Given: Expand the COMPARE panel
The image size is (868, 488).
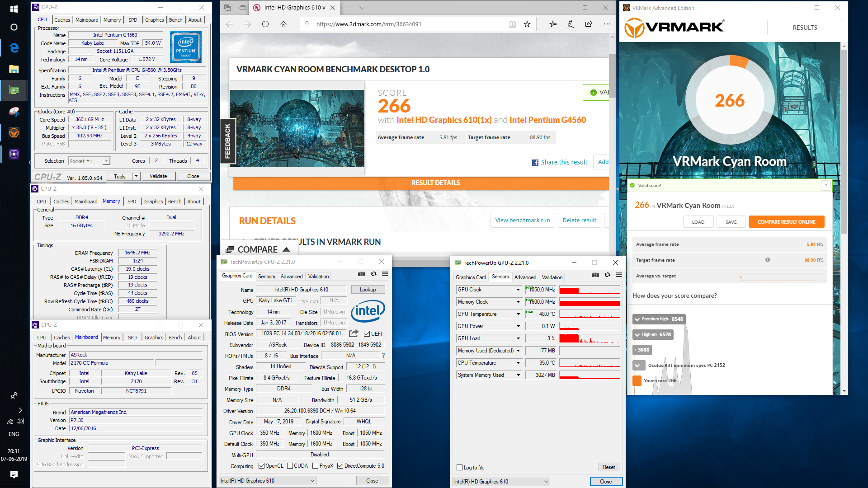Looking at the screenshot, I should (258, 249).
